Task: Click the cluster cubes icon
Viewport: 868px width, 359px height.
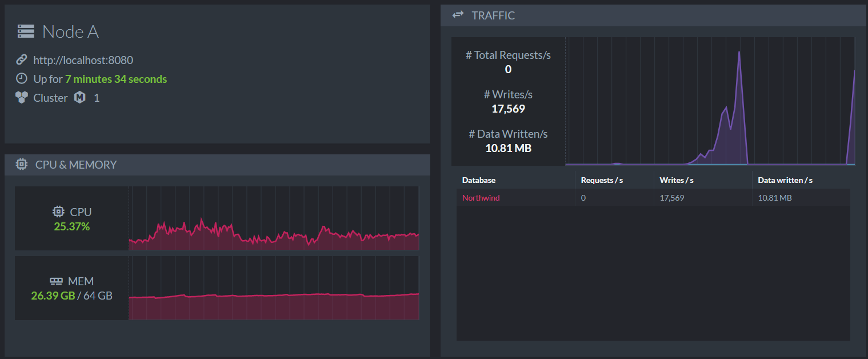Action: click(x=22, y=97)
